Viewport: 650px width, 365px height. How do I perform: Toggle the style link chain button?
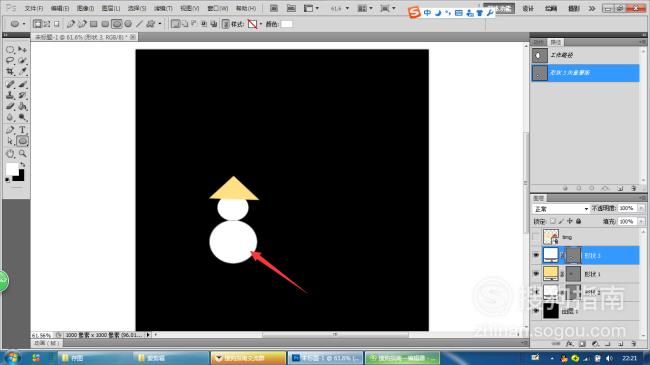tap(226, 24)
